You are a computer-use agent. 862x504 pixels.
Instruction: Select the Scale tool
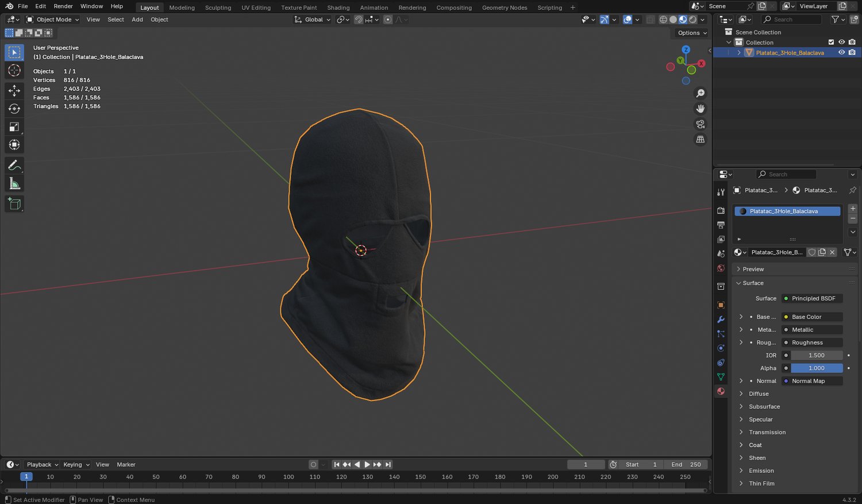tap(14, 127)
